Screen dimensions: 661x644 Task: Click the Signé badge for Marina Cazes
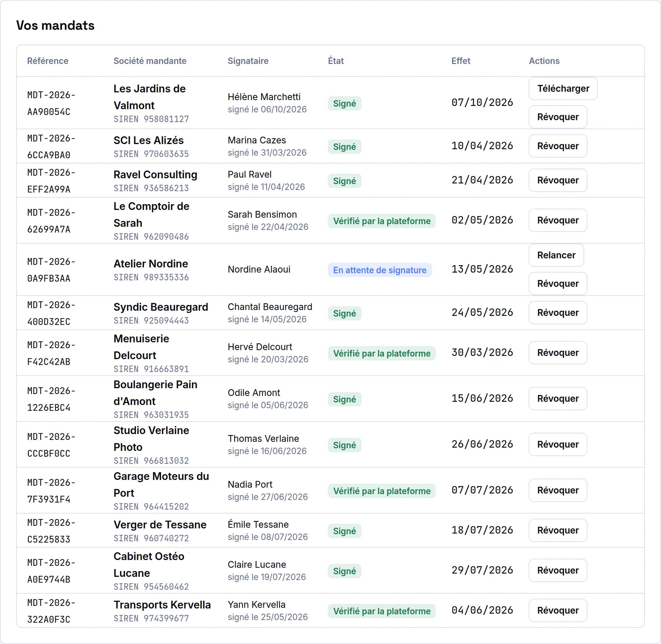click(x=344, y=147)
